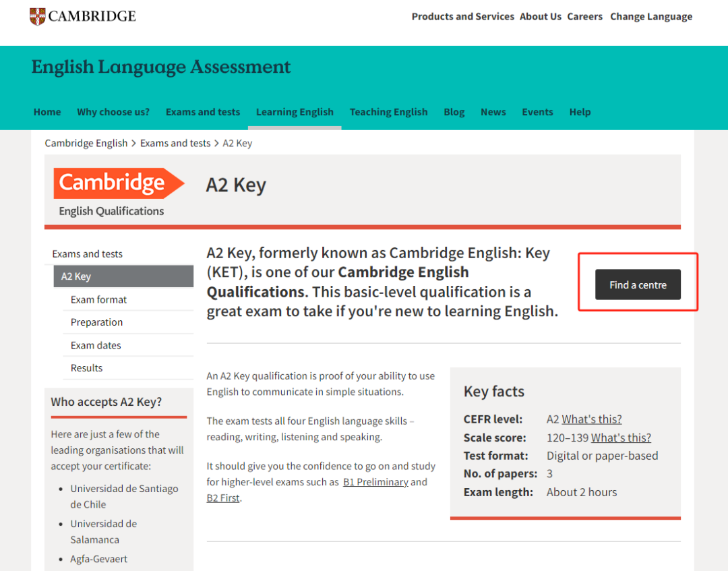
Task: Switch to Exams and tests tab
Action: tap(203, 112)
